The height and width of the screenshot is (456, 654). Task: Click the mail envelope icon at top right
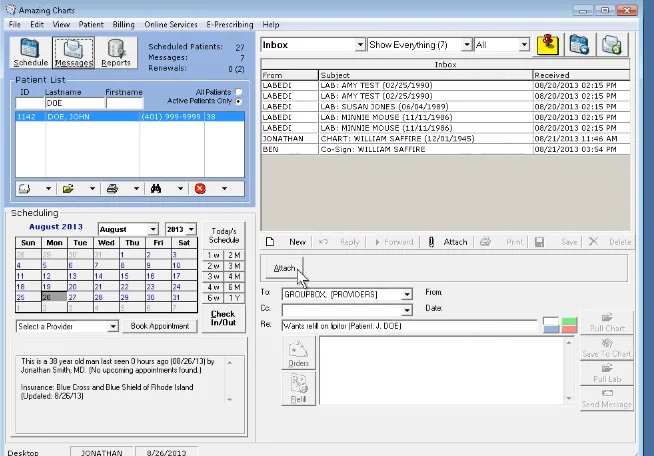(x=611, y=45)
